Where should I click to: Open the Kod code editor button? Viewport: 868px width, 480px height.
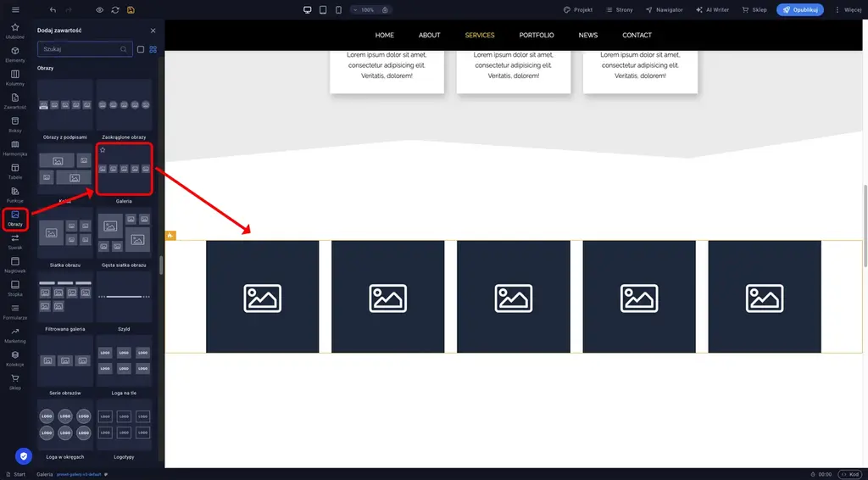[x=850, y=474]
